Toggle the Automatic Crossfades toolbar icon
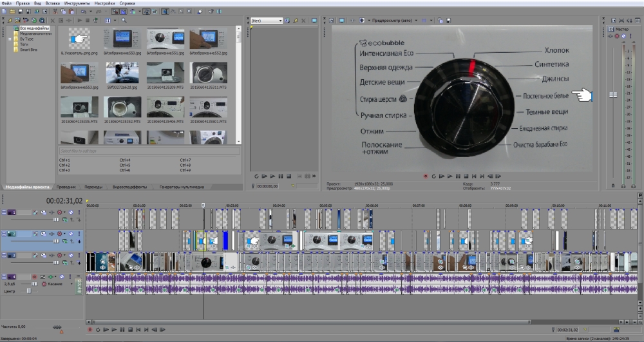 click(123, 12)
